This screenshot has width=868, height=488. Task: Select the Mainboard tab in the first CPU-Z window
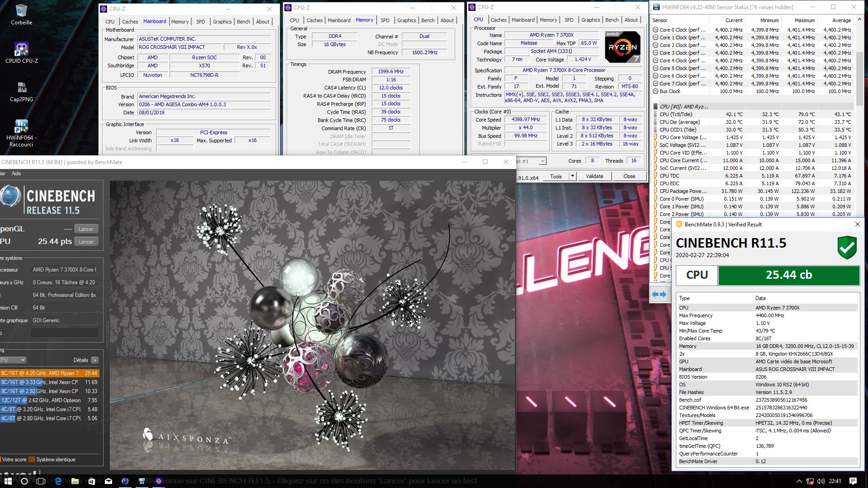[155, 21]
